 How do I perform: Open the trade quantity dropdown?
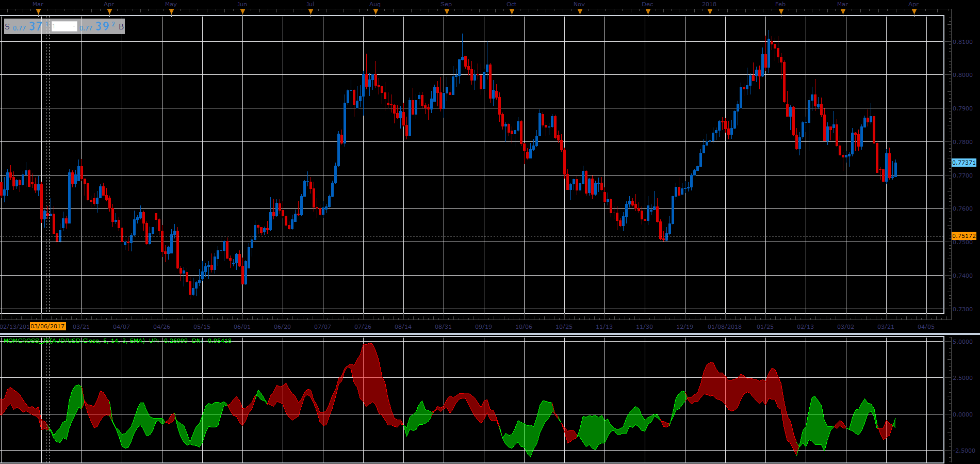click(x=64, y=26)
